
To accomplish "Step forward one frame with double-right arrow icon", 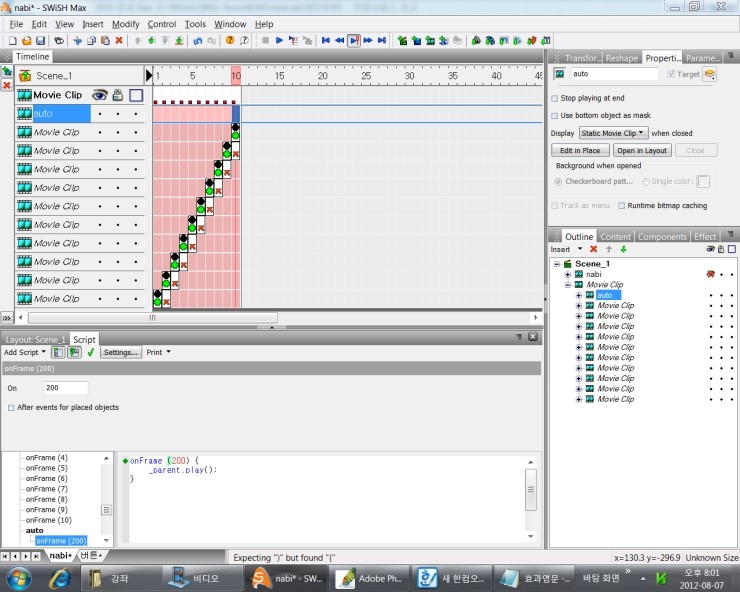I will click(368, 41).
